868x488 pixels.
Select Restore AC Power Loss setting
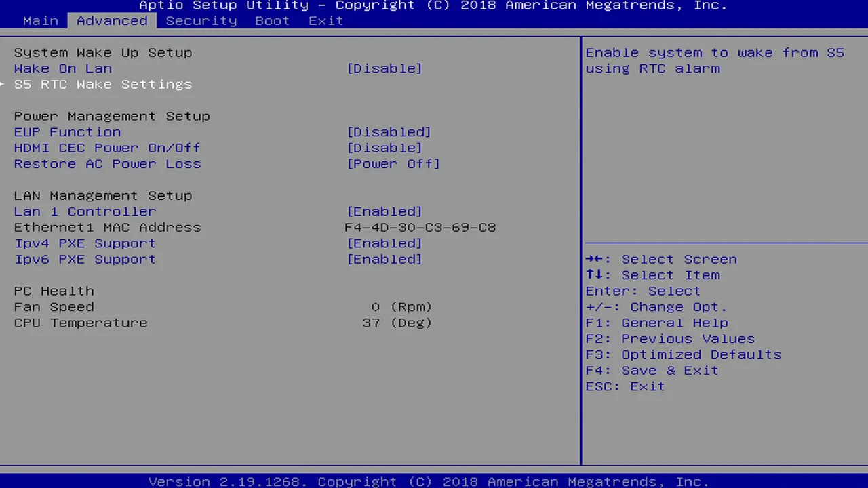coord(107,164)
